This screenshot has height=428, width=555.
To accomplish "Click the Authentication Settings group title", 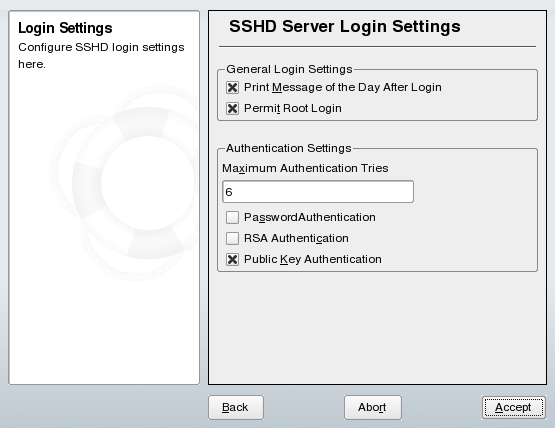I will tap(288, 148).
